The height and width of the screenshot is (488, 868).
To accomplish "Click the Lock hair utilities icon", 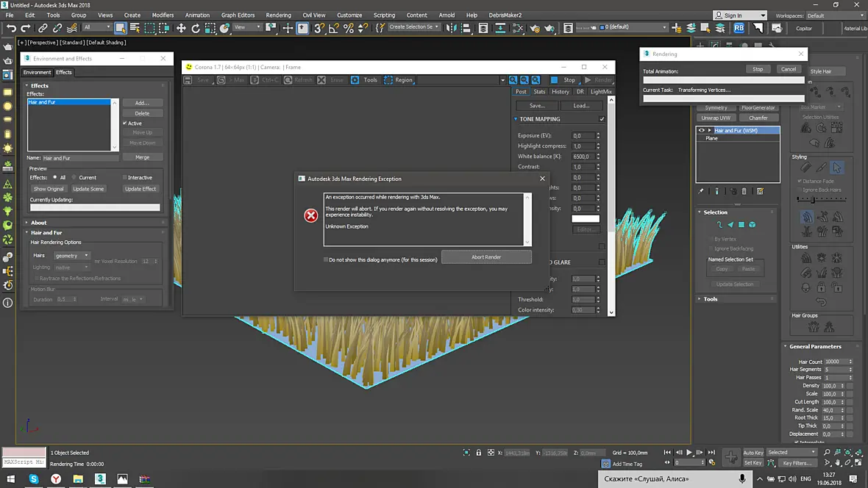I will tap(822, 287).
